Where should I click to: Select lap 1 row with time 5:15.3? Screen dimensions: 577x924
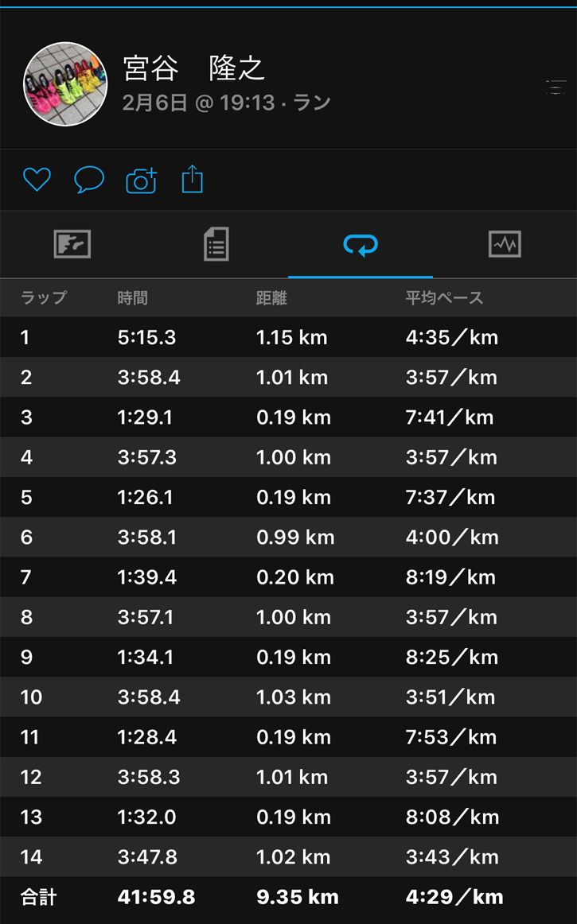(288, 337)
